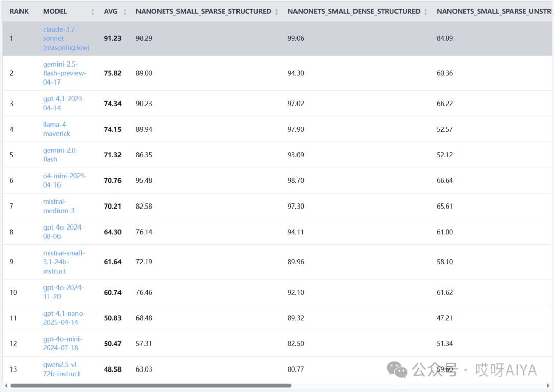Click the right arrow of horizontal scrollbar
554x392 pixels.
[548, 386]
